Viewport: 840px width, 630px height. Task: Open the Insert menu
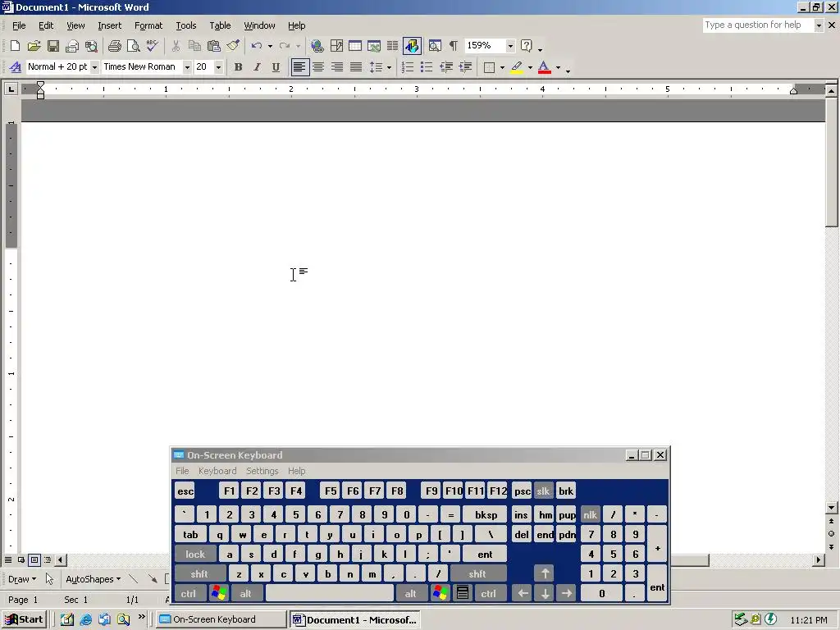coord(109,25)
